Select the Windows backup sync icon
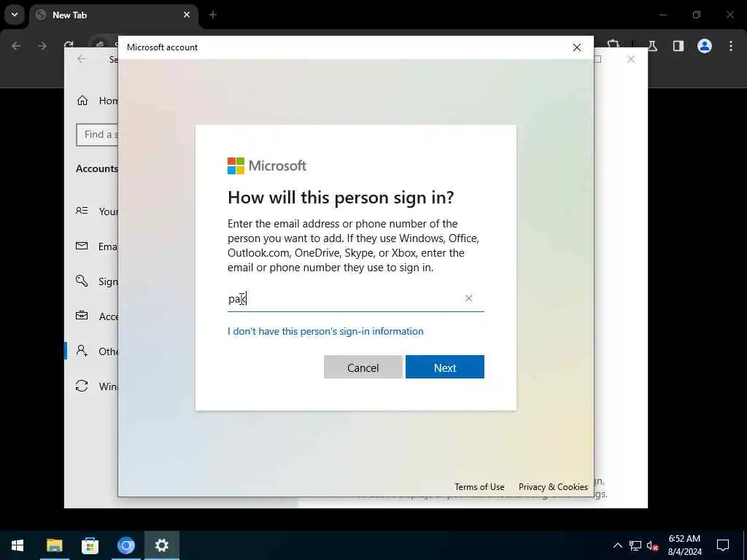Viewport: 747px width, 560px height. [x=82, y=386]
